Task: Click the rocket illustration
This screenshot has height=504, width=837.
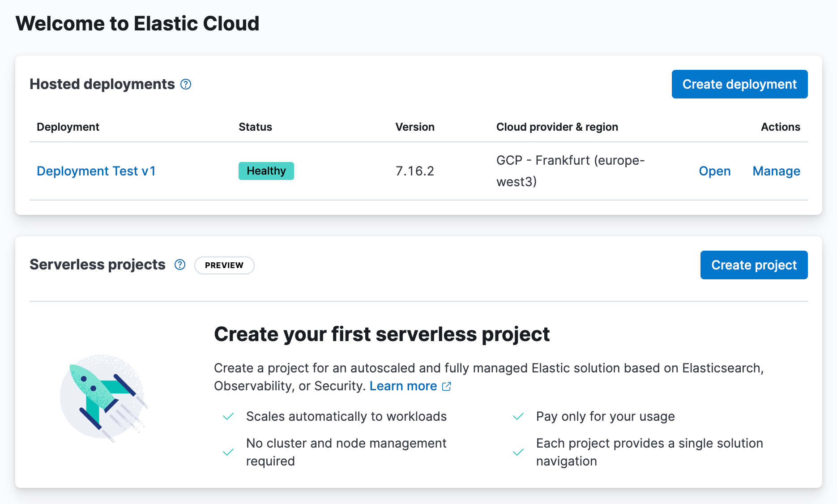Action: (104, 398)
